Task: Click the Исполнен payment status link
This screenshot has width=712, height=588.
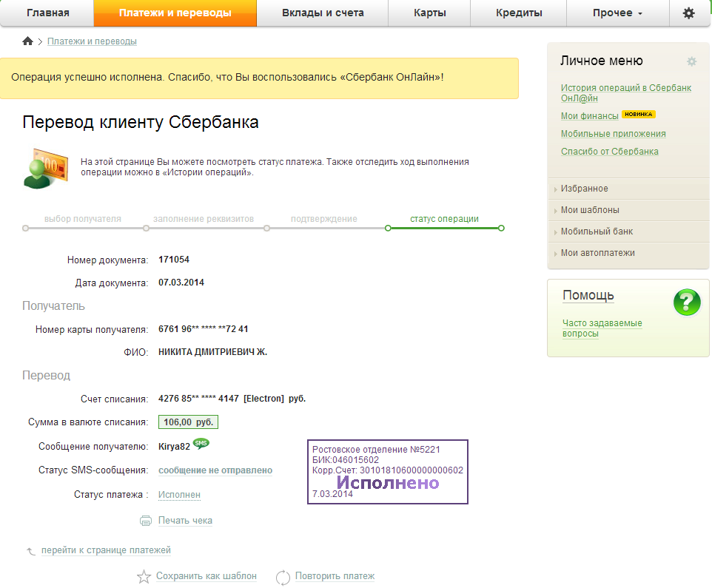Action: pos(179,495)
